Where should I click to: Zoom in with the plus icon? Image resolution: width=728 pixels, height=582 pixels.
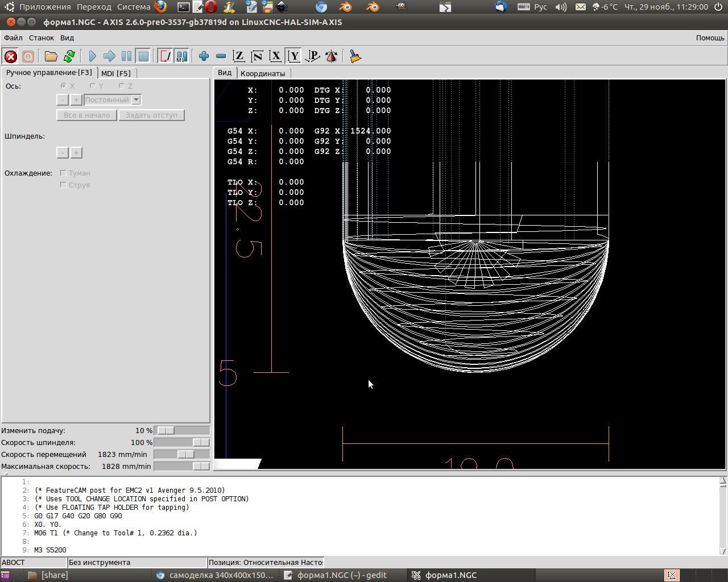click(204, 56)
